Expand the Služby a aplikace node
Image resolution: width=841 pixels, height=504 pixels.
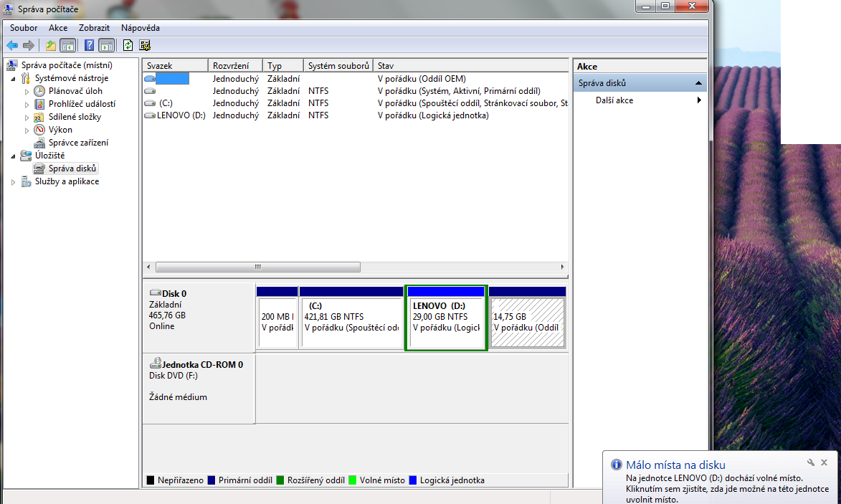coord(14,182)
